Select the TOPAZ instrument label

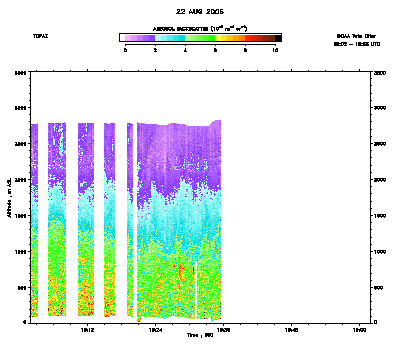[40, 36]
